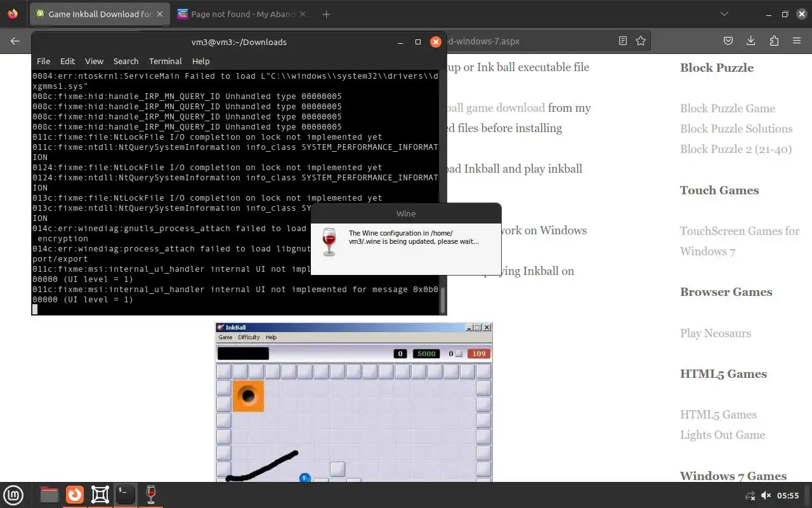Image resolution: width=812 pixels, height=508 pixels.
Task: Click the Touch Games sidebar heading
Action: (x=719, y=190)
